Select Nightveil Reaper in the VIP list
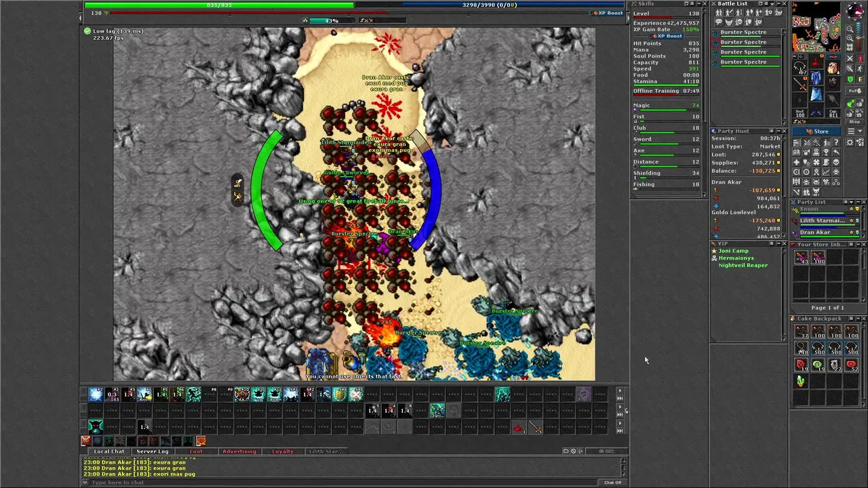This screenshot has height=488, width=868. (x=743, y=265)
